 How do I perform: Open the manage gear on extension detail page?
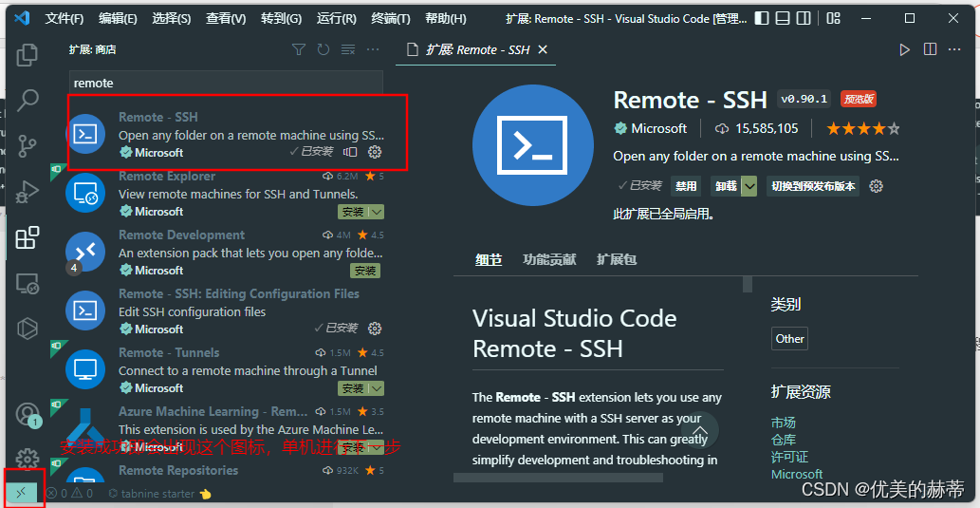877,186
